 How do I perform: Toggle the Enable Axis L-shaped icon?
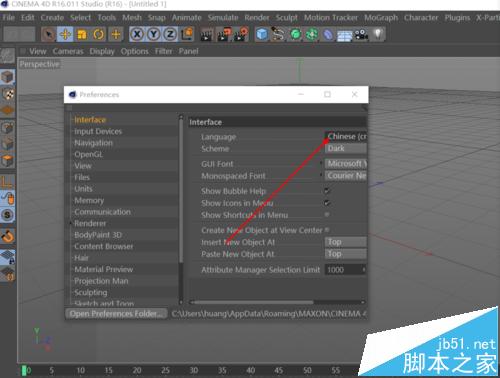8,182
